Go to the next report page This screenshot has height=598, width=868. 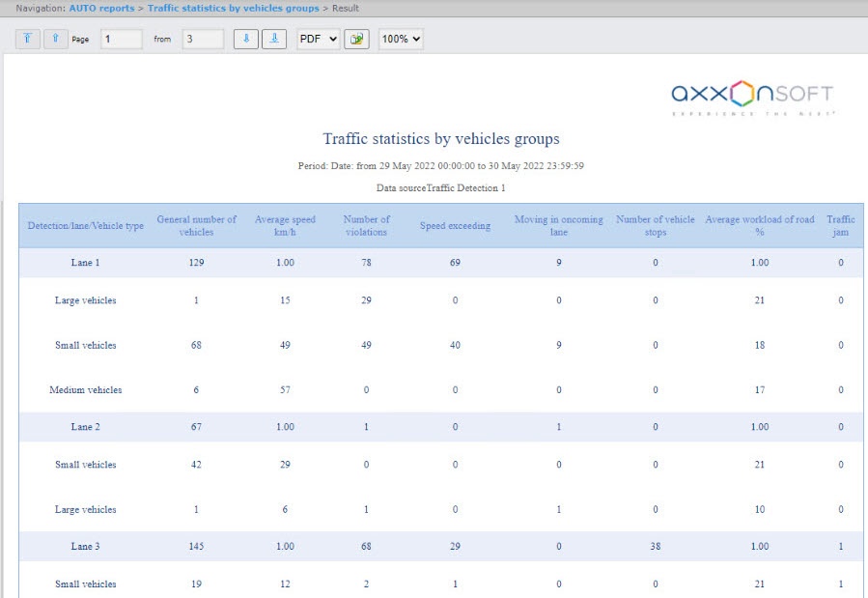[246, 40]
